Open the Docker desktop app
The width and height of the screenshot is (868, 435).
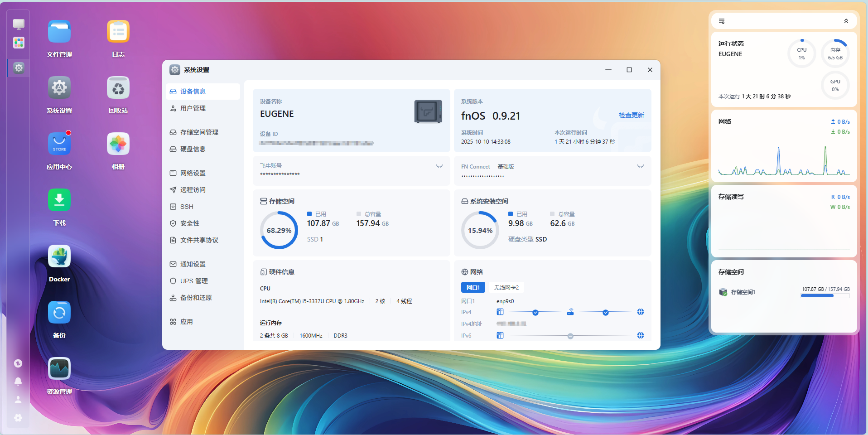tap(59, 257)
